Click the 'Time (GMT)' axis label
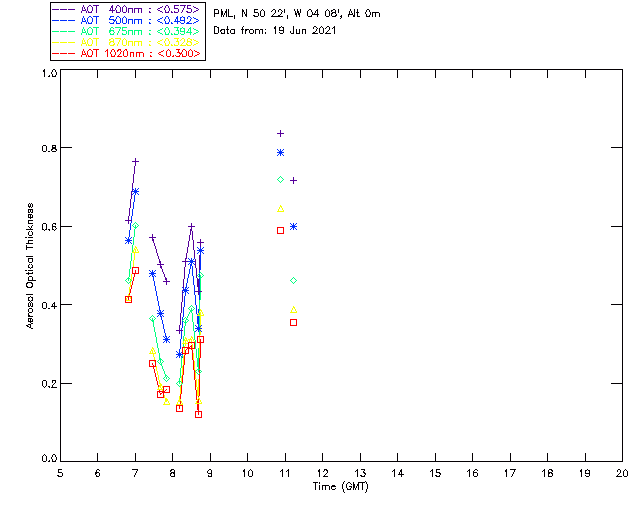The height and width of the screenshot is (512, 640). (x=340, y=486)
